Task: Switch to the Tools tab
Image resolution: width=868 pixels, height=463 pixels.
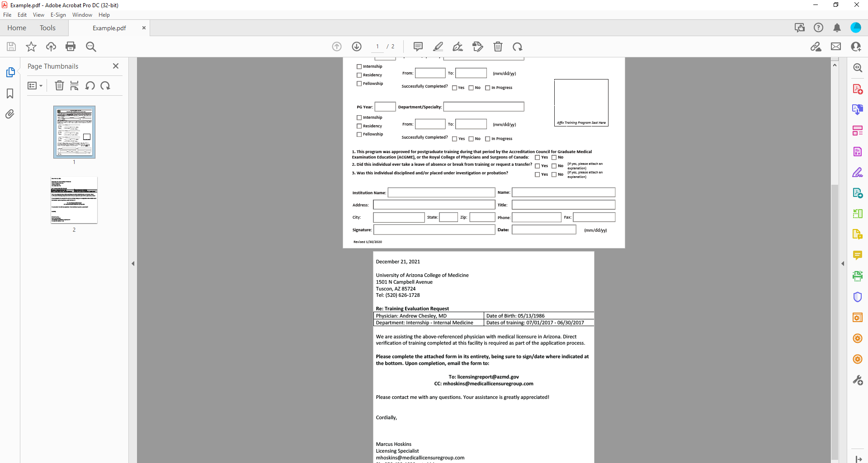Action: [x=47, y=28]
